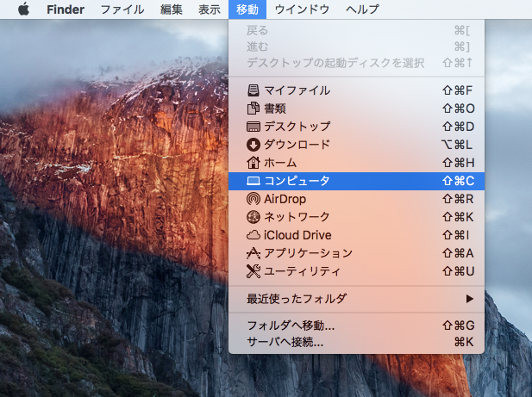Expand the 最近使ったフォルダ submenu arrow

click(x=470, y=299)
